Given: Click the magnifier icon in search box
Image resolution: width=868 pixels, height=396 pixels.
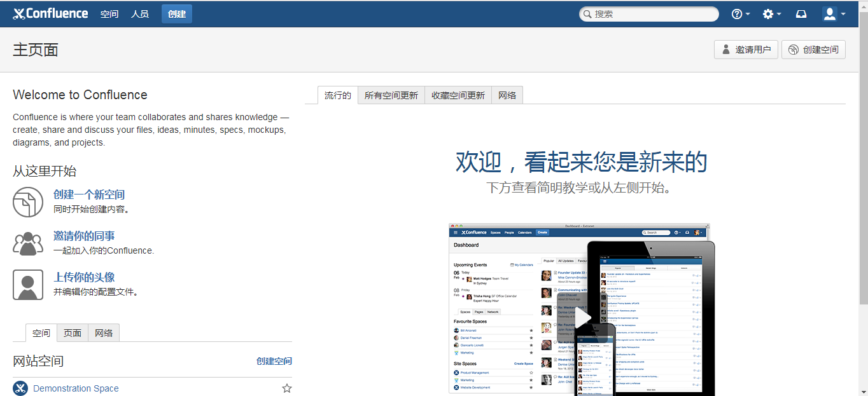Looking at the screenshot, I should 587,14.
